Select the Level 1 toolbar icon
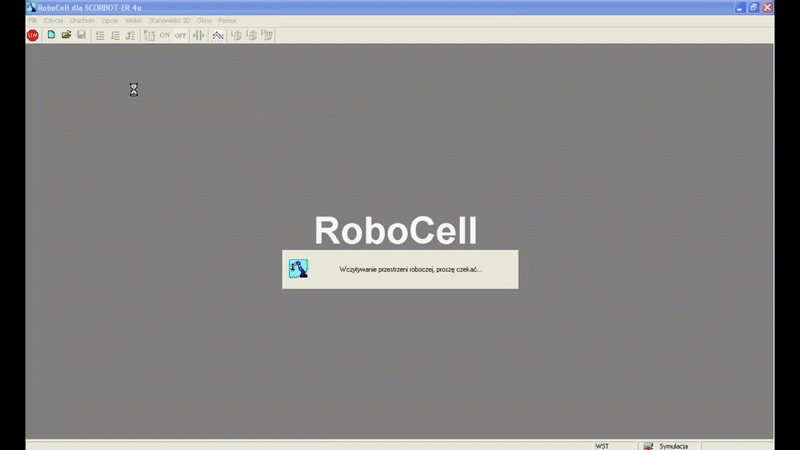This screenshot has height=450, width=800. pos(236,35)
